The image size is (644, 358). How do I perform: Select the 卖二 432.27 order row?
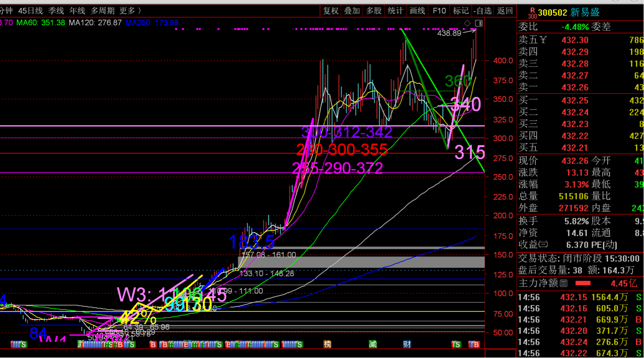(581, 75)
